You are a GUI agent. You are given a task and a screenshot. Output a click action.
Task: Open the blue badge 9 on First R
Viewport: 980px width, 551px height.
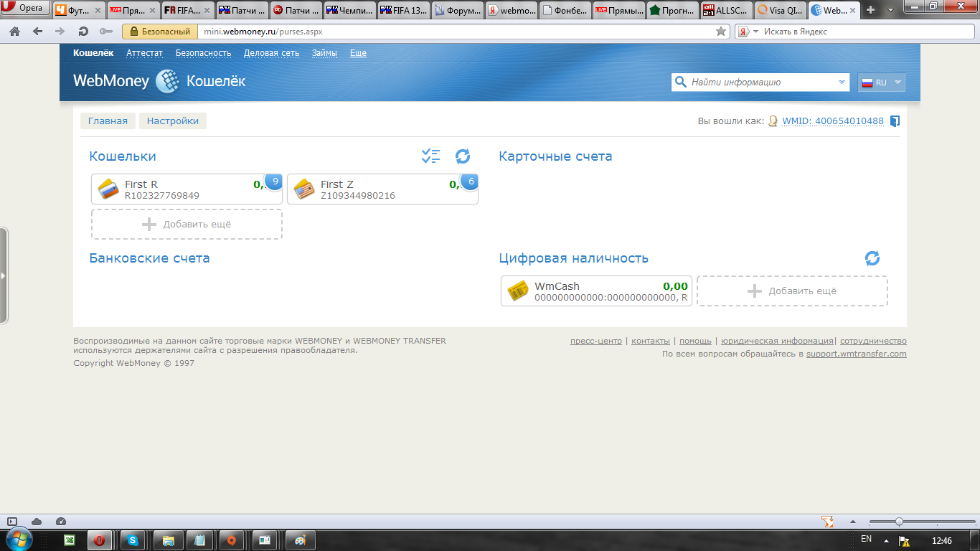click(274, 182)
